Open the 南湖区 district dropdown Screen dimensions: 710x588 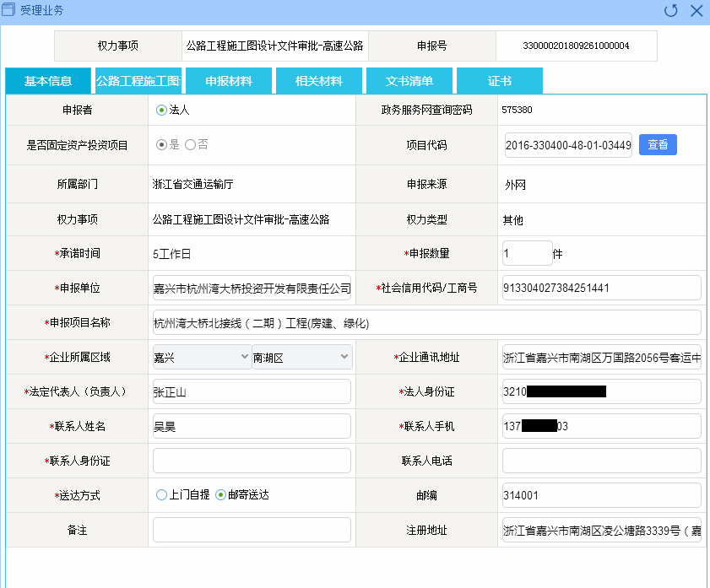301,358
